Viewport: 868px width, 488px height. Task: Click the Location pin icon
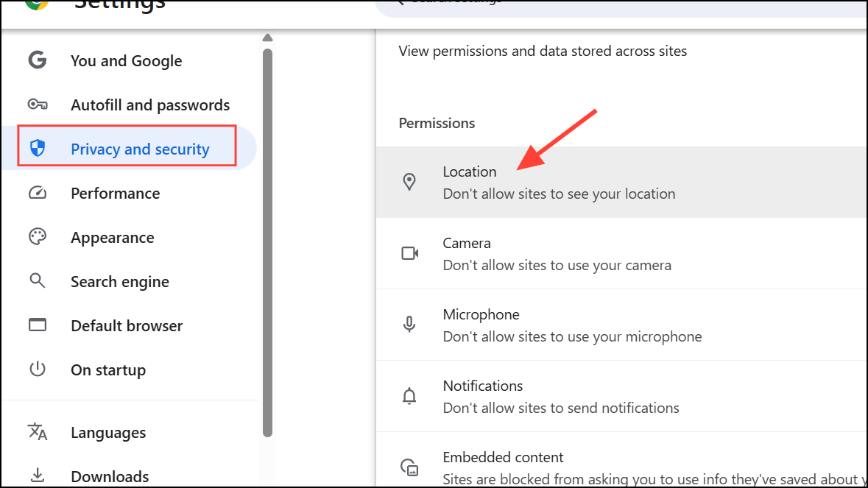[x=410, y=182]
